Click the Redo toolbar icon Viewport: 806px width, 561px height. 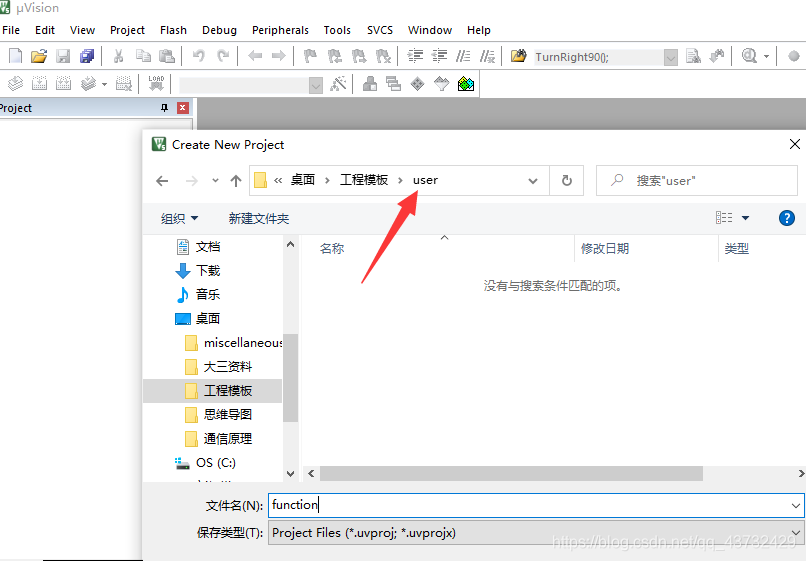(x=223, y=56)
